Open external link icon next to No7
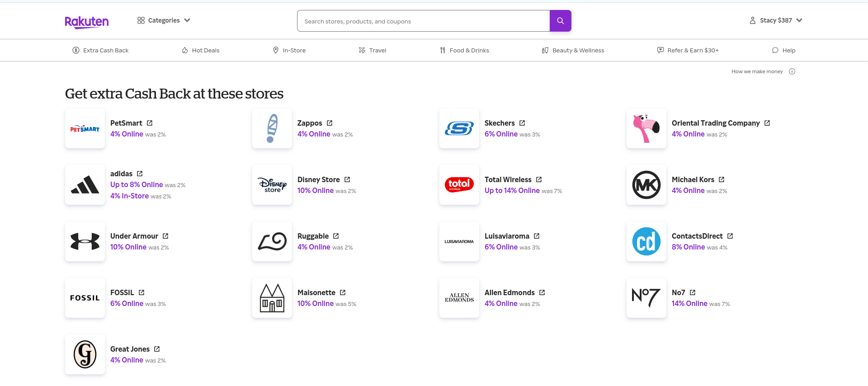 pos(693,292)
